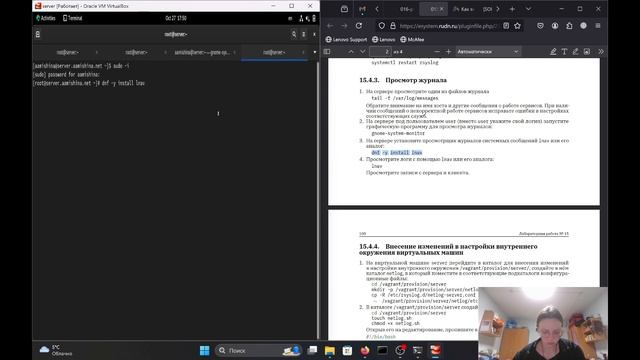Open Windows Start menu
This screenshot has width=640, height=360.
(x=204, y=350)
